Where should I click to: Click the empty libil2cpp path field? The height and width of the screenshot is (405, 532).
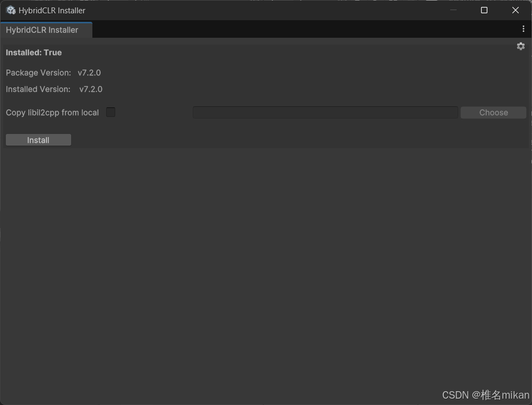(325, 112)
